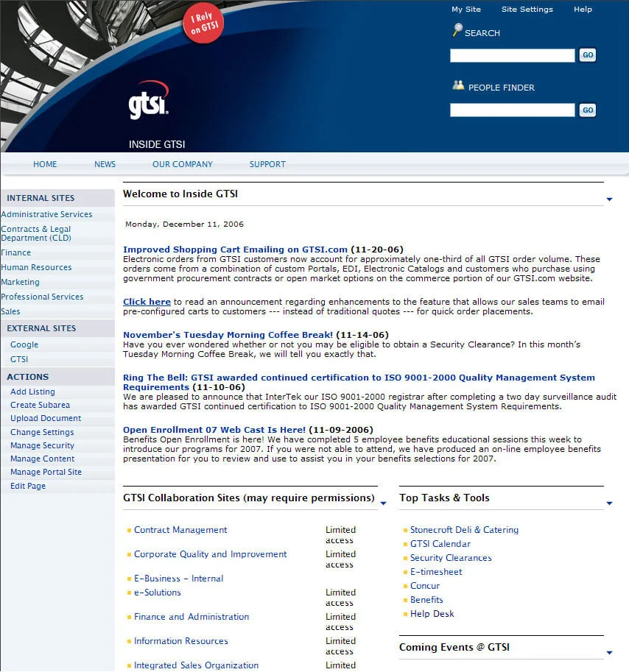629x672 pixels.
Task: Open November's Tuesday Morning Coffee Break article
Action: (x=228, y=335)
